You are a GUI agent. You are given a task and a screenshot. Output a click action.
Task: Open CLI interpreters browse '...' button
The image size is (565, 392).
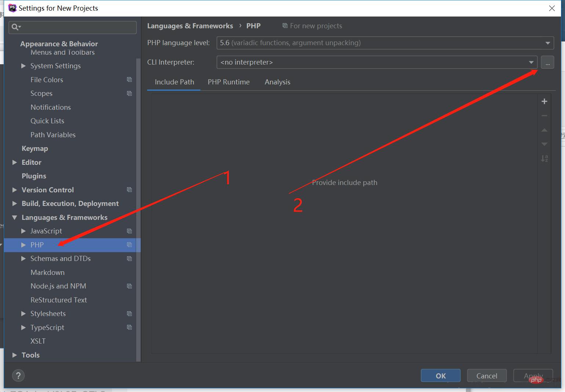(547, 63)
